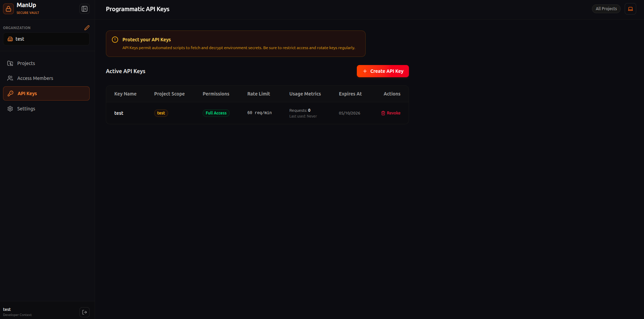Collapse the sidebar with the panel toggle icon
644x319 pixels.
coord(85,9)
